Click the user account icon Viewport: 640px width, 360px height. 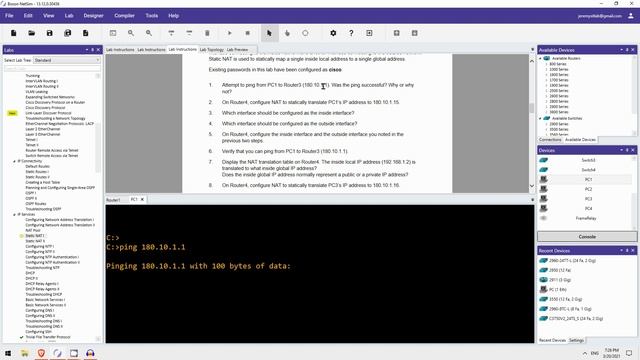(631, 16)
